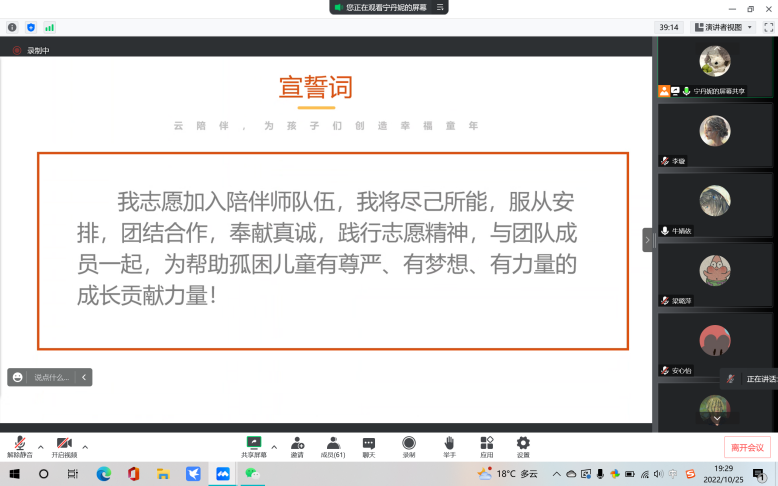Click the 共享屏幕 share screen icon
Image resolution: width=778 pixels, height=486 pixels.
click(x=254, y=445)
